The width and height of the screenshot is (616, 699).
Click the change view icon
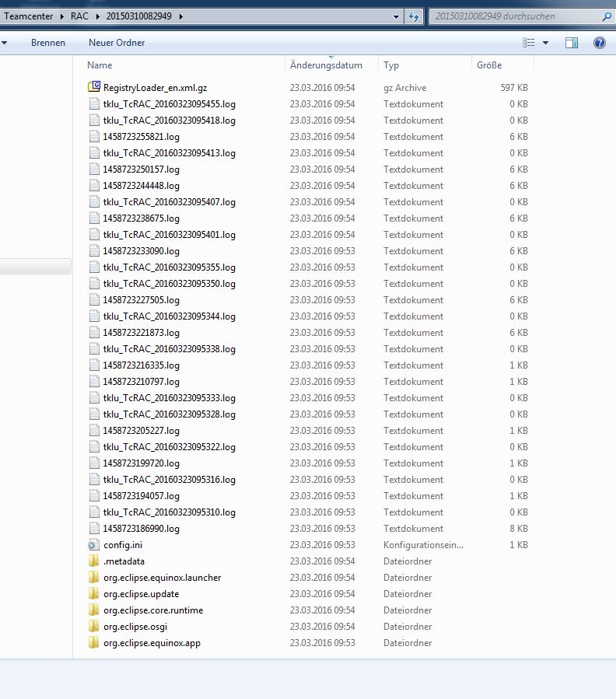[529, 43]
